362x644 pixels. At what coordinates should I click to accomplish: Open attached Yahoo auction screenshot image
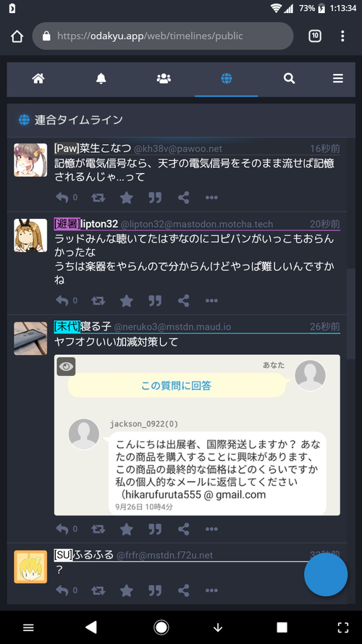(197, 435)
